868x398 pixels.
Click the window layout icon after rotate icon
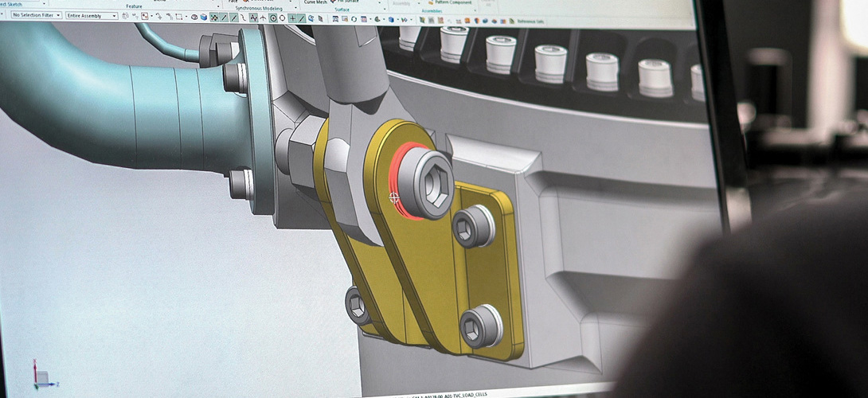point(364,19)
